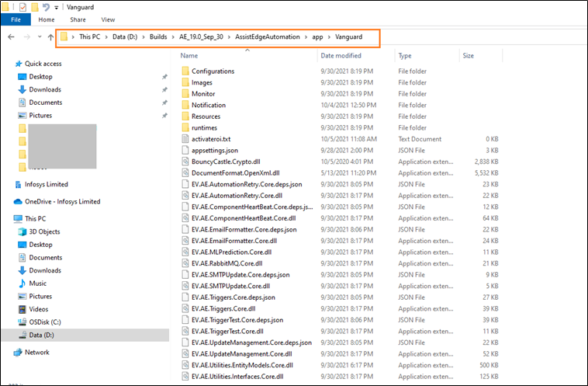Image resolution: width=588 pixels, height=386 pixels.
Task: Sort files by Date modified column
Action: (x=341, y=56)
